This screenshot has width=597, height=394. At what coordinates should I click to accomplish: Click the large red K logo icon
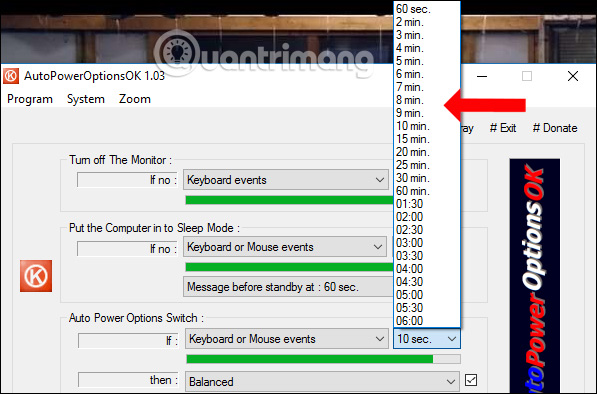[36, 276]
